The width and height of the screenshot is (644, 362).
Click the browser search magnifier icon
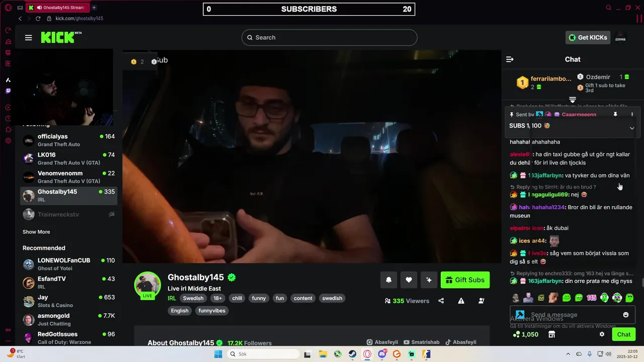point(608,8)
